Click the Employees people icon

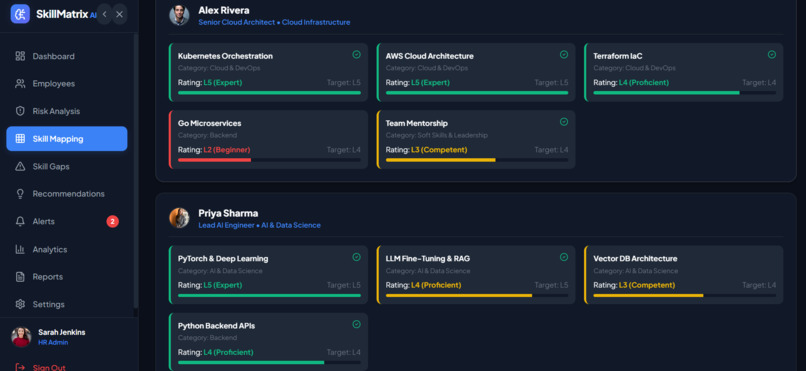[20, 84]
